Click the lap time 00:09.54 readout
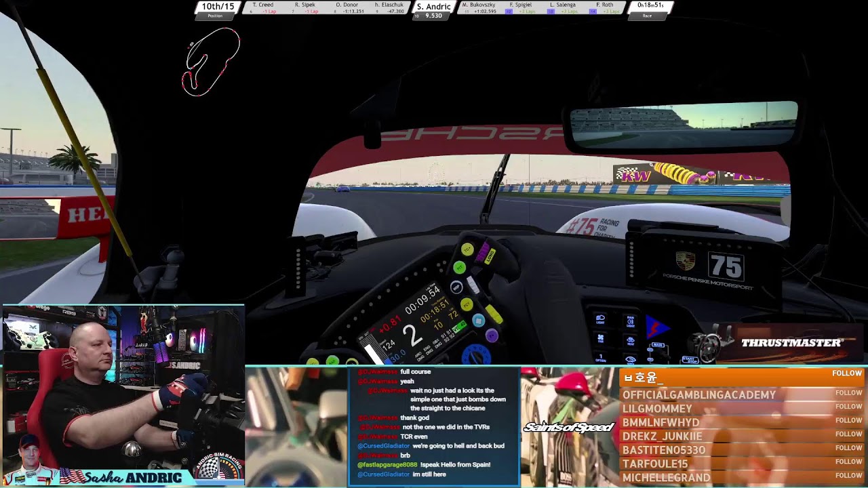868x488 pixels. 422,299
